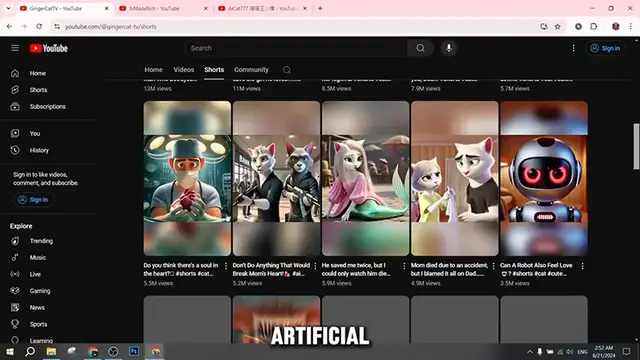This screenshot has width=640, height=360.
Task: Click the Sign in button in header
Action: tap(605, 48)
